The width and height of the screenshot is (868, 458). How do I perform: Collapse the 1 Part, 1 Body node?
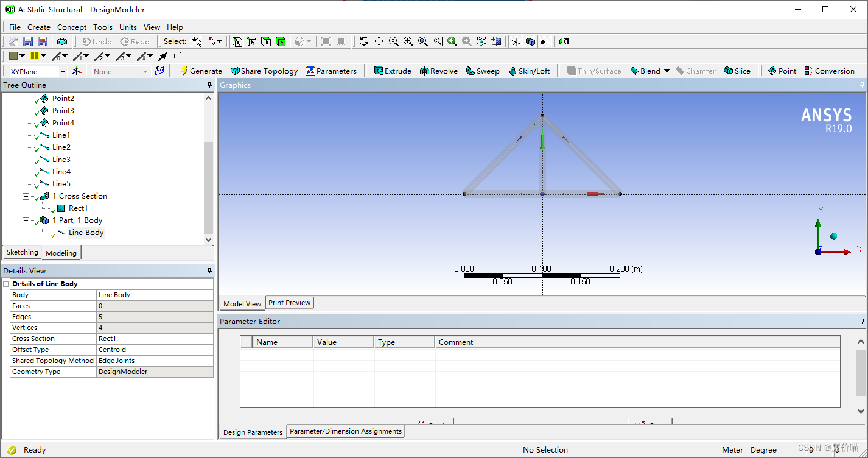(x=26, y=220)
